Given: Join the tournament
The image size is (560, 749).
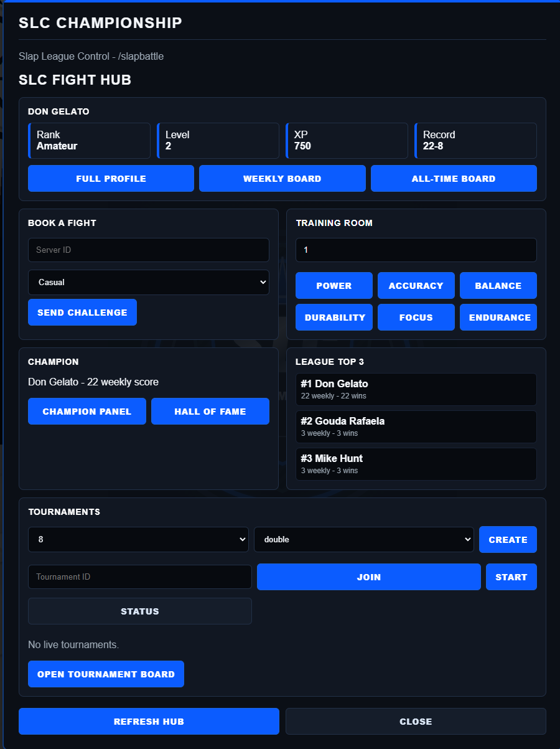Looking at the screenshot, I should [369, 577].
